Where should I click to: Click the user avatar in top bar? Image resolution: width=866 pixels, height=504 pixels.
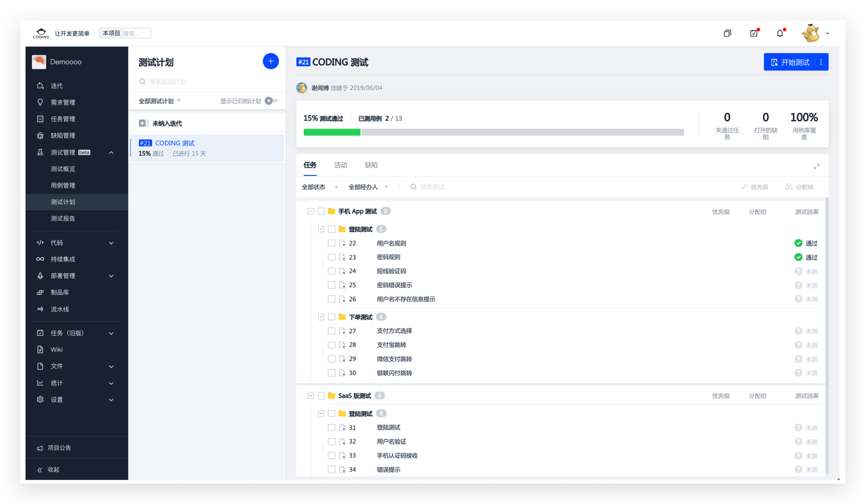click(810, 33)
